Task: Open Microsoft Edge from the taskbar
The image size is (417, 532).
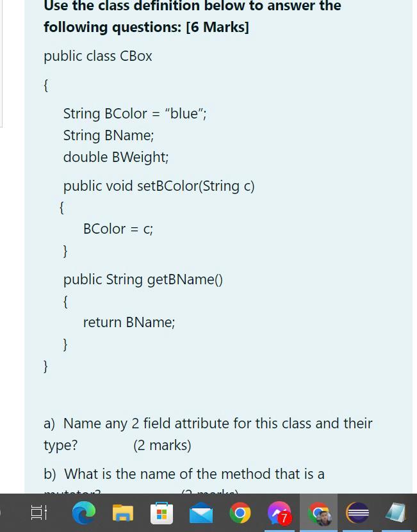Action: click(85, 513)
